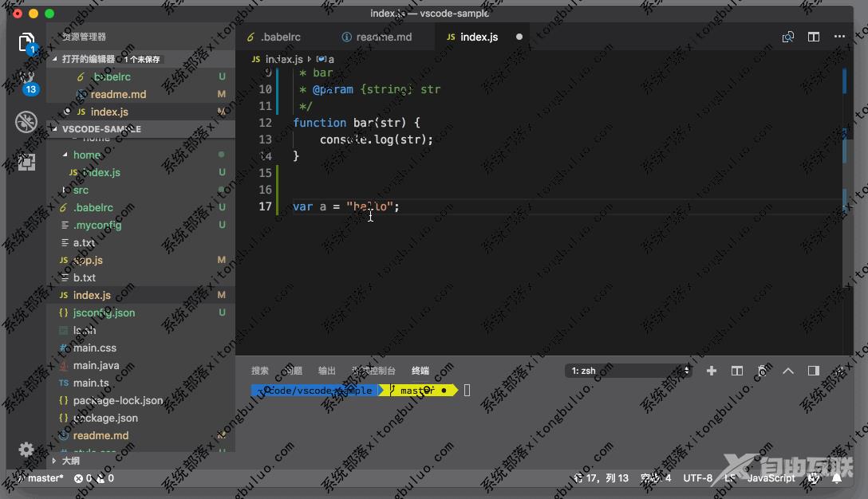Screen dimensions: 868x499
Task: Change indentation via 空格: 4
Action: [656, 478]
